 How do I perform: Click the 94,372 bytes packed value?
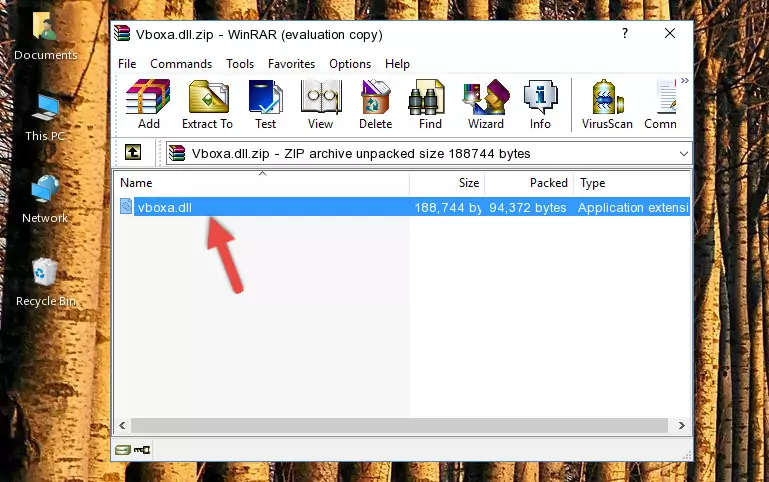click(528, 207)
